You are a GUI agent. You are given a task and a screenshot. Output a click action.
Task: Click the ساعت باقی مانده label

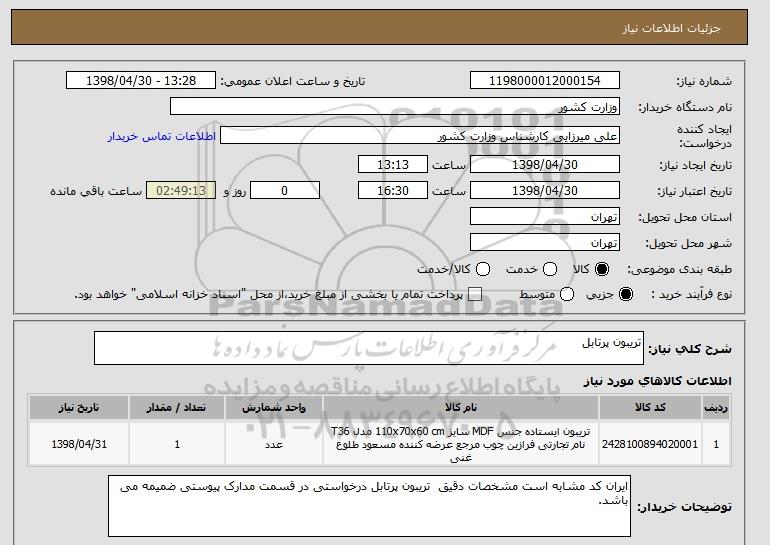(x=96, y=191)
